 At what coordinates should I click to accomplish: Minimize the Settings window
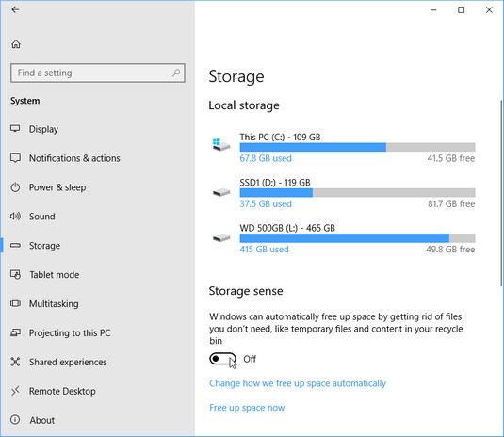pos(433,10)
